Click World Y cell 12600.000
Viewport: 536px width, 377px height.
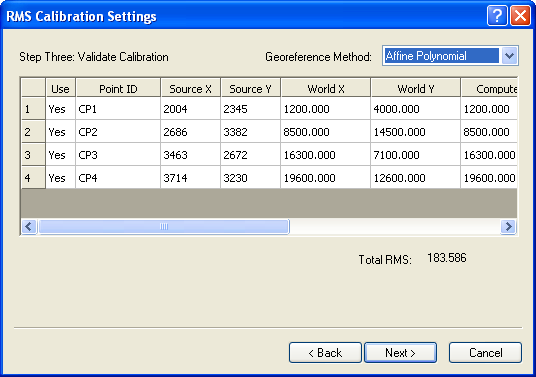(416, 177)
